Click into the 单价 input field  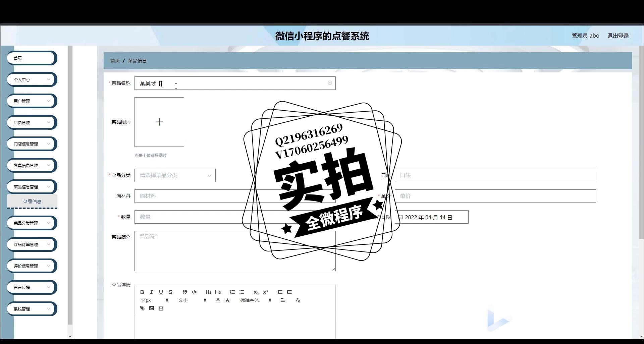pyautogui.click(x=495, y=196)
